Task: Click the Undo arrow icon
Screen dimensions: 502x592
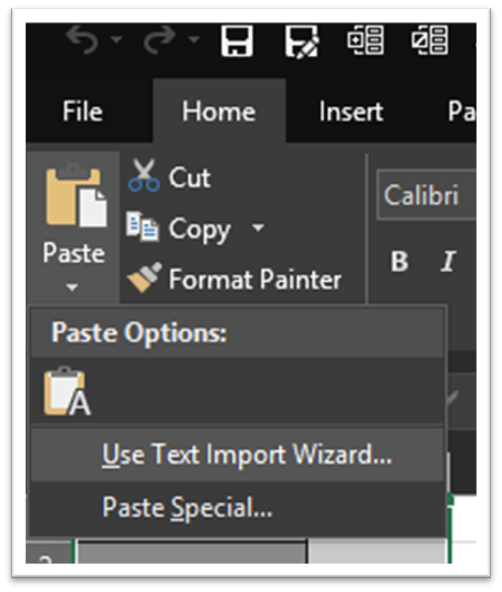Action: [83, 40]
